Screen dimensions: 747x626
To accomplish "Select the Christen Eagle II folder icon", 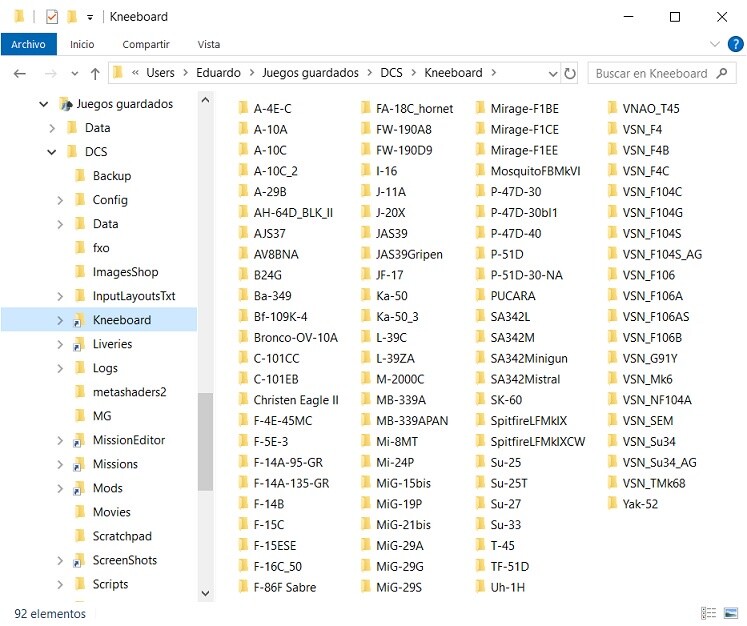I will pos(243,399).
